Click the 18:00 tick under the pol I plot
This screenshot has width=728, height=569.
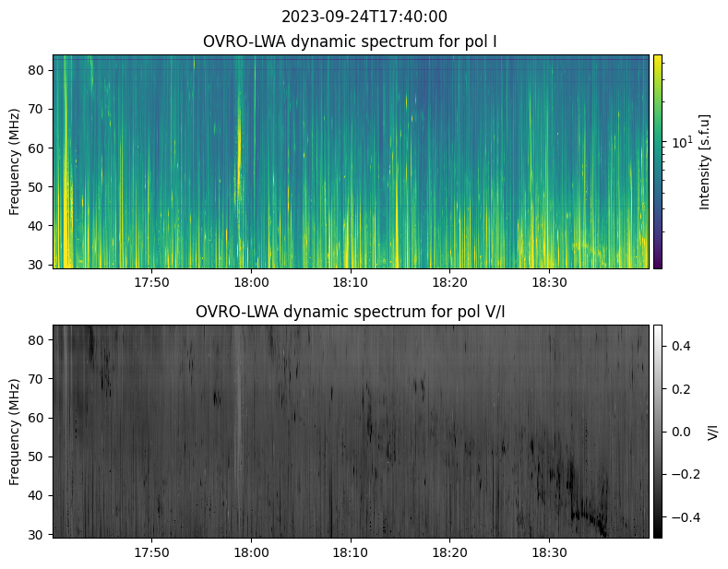[251, 282]
